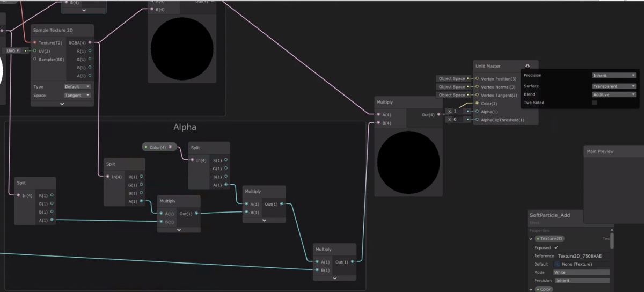Click the Alpha group title
The height and width of the screenshot is (292, 644).
click(x=185, y=128)
